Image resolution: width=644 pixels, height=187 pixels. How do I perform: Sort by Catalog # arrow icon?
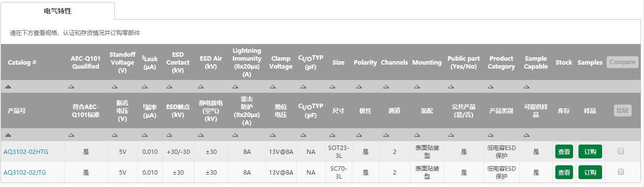8,86
